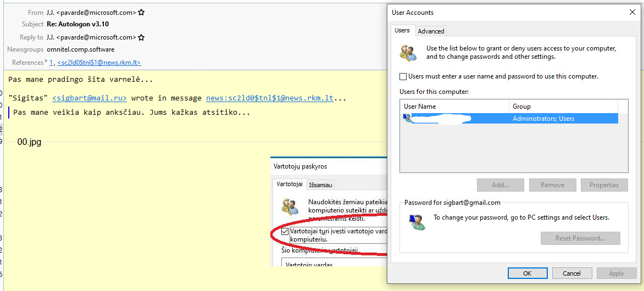Sort by the Group column header
Screen dimensions: 644x291
[563, 107]
